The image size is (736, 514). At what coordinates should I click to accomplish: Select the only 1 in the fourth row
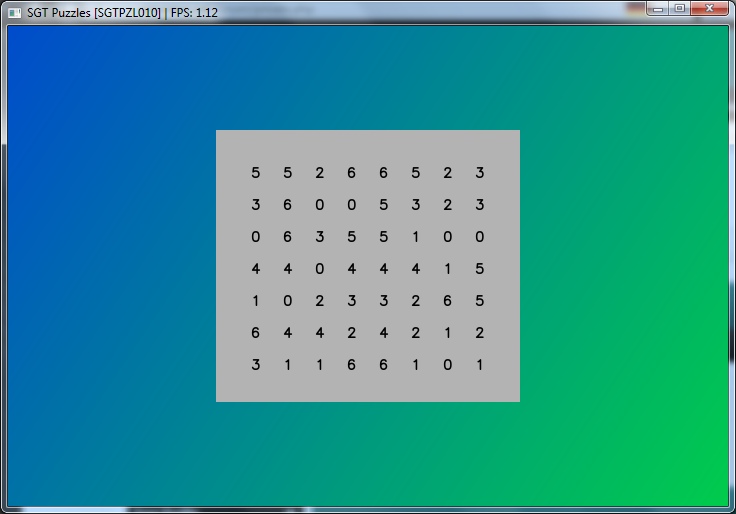coord(447,269)
